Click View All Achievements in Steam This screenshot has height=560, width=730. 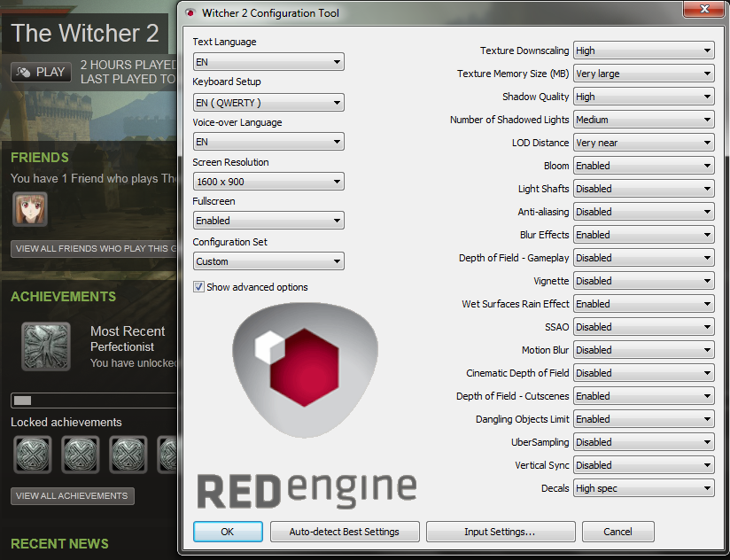coord(72,496)
